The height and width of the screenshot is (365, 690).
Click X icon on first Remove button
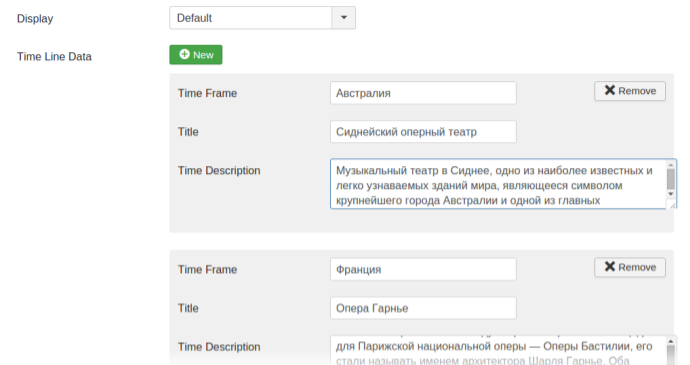click(609, 90)
